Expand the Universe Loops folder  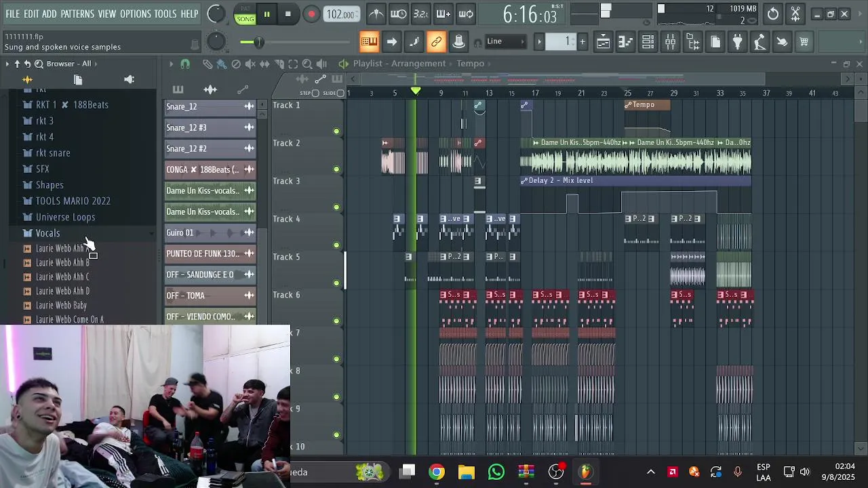click(x=65, y=217)
